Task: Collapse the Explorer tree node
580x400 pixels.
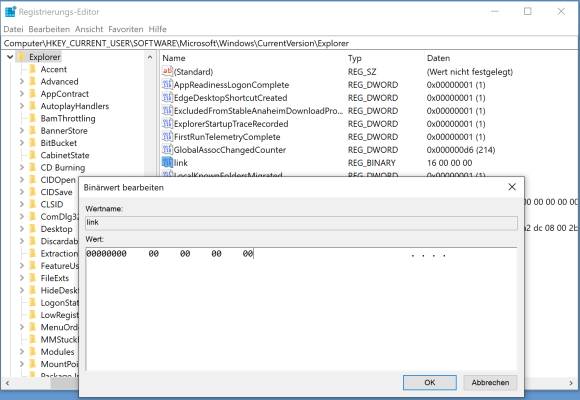Action: coord(10,57)
